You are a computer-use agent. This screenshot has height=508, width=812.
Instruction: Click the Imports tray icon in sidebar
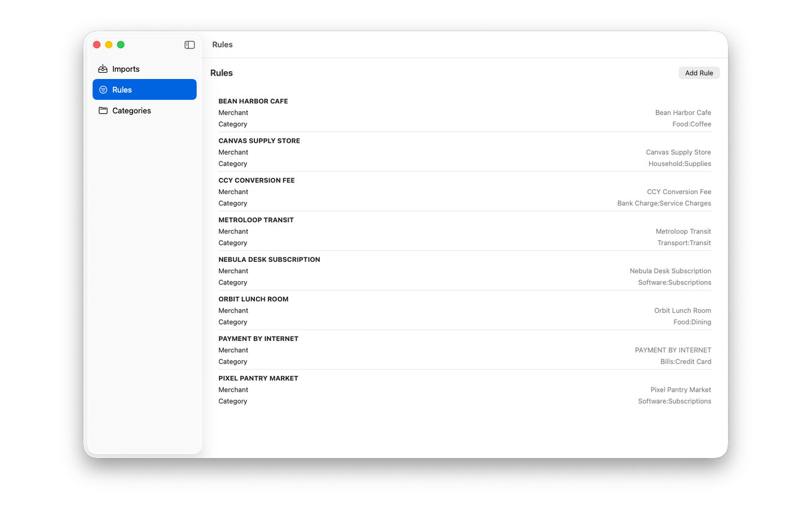103,69
